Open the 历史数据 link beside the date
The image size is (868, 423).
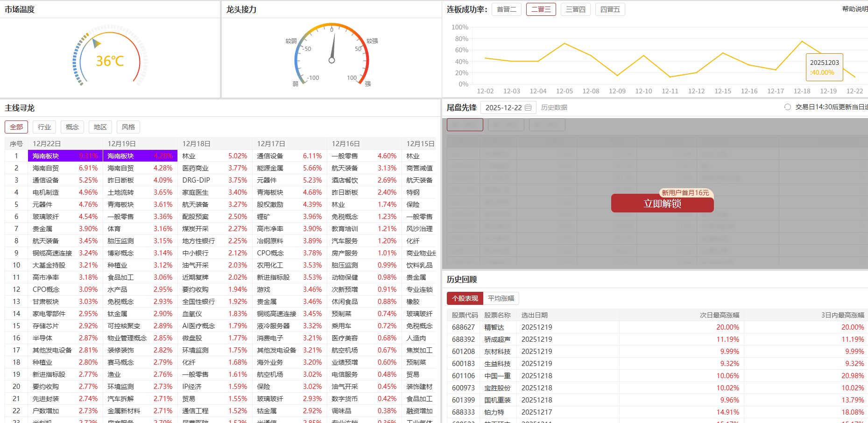point(554,107)
